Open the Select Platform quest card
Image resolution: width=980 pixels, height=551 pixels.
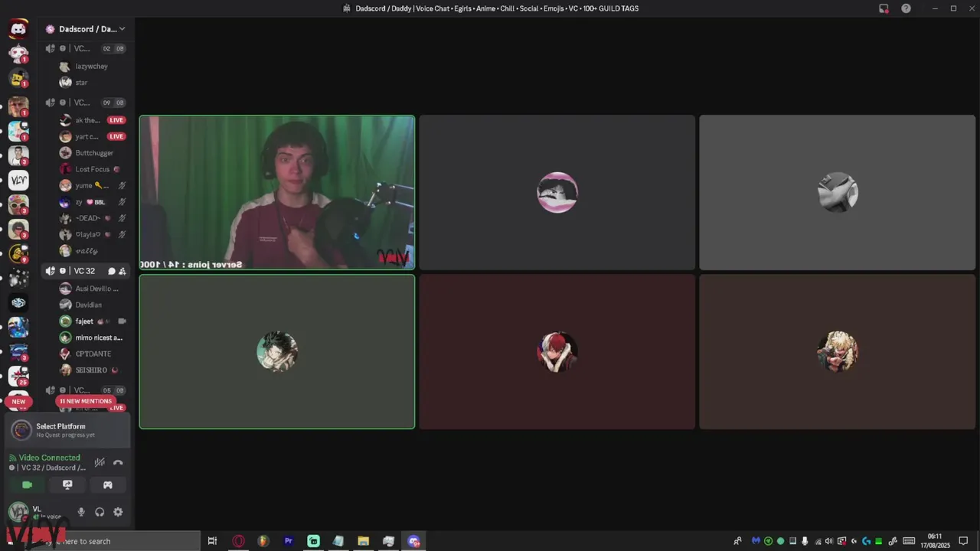pyautogui.click(x=67, y=430)
